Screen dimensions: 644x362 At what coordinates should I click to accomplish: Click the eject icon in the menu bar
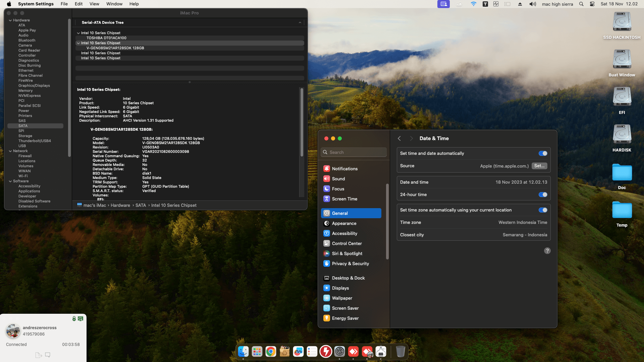520,4
